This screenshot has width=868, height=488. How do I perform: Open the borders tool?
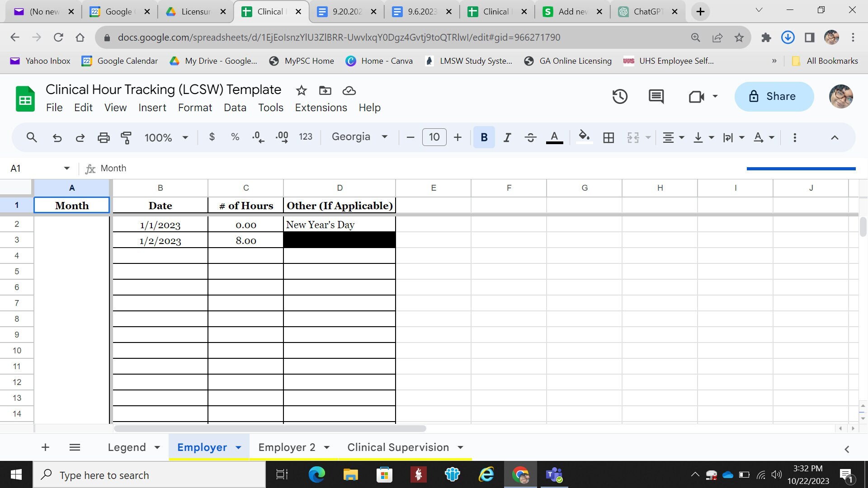click(x=608, y=137)
